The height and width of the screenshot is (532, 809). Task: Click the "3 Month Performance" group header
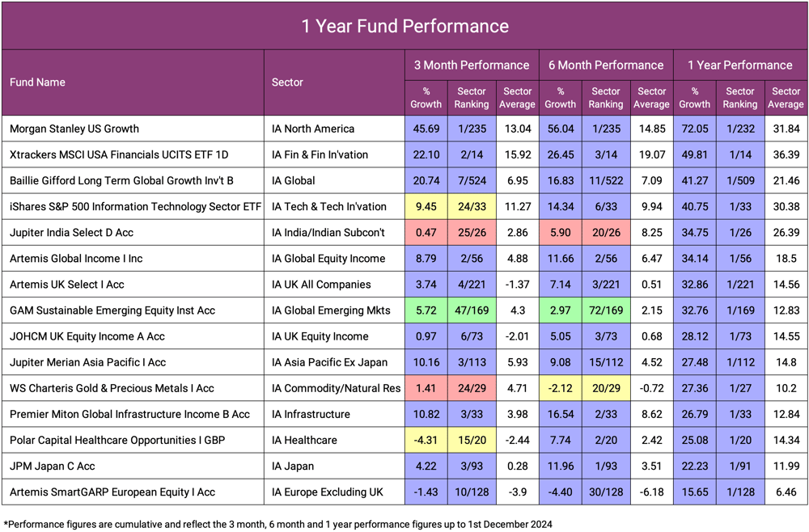472,65
